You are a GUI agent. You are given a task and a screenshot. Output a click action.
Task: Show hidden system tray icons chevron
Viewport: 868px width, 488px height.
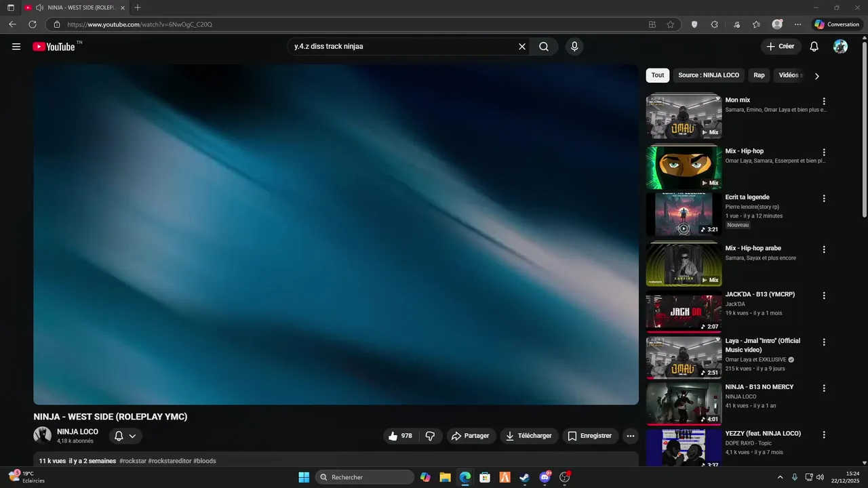pos(780,477)
